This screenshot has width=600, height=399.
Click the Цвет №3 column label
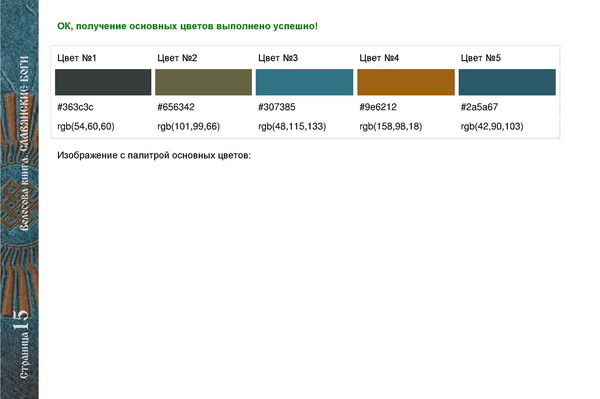point(278,58)
